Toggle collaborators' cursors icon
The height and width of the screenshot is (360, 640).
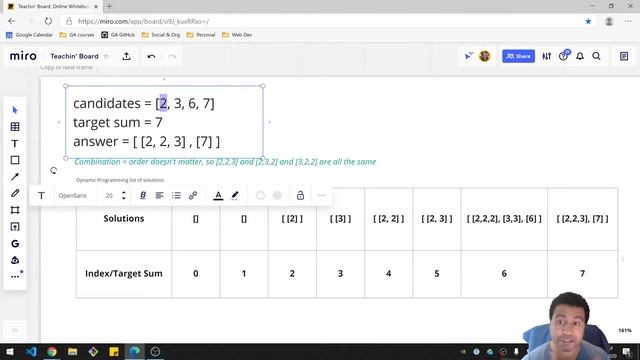pyautogui.click(x=469, y=56)
